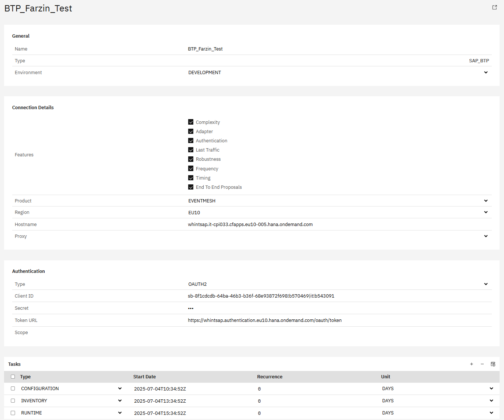Select the CONFIGURATION task row checkbox
Screen dimensions: 504x420
[x=13, y=389]
